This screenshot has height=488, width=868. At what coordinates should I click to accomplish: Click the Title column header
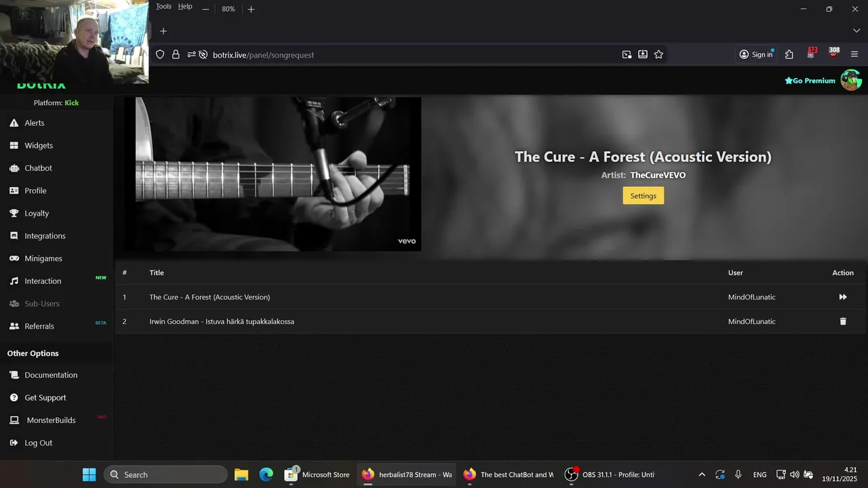coord(157,272)
